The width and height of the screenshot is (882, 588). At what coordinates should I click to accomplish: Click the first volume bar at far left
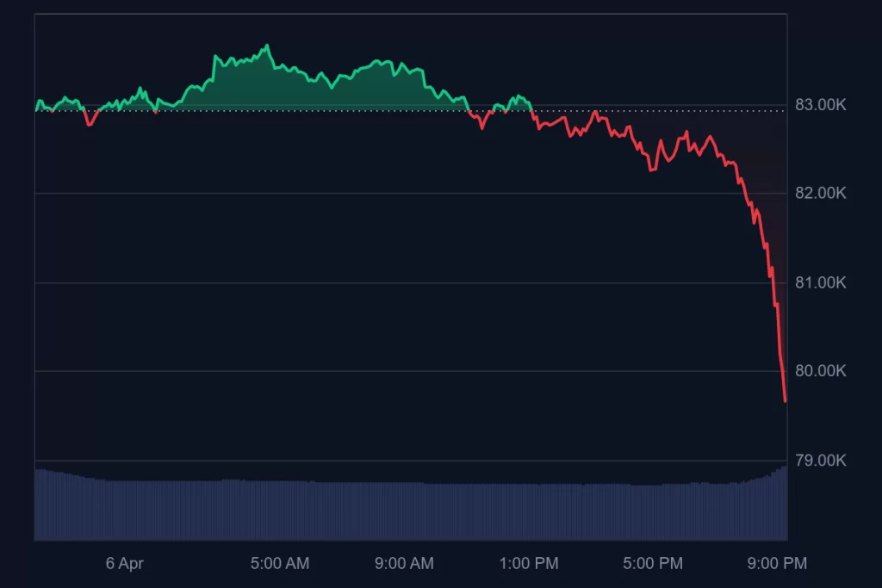tap(36, 505)
